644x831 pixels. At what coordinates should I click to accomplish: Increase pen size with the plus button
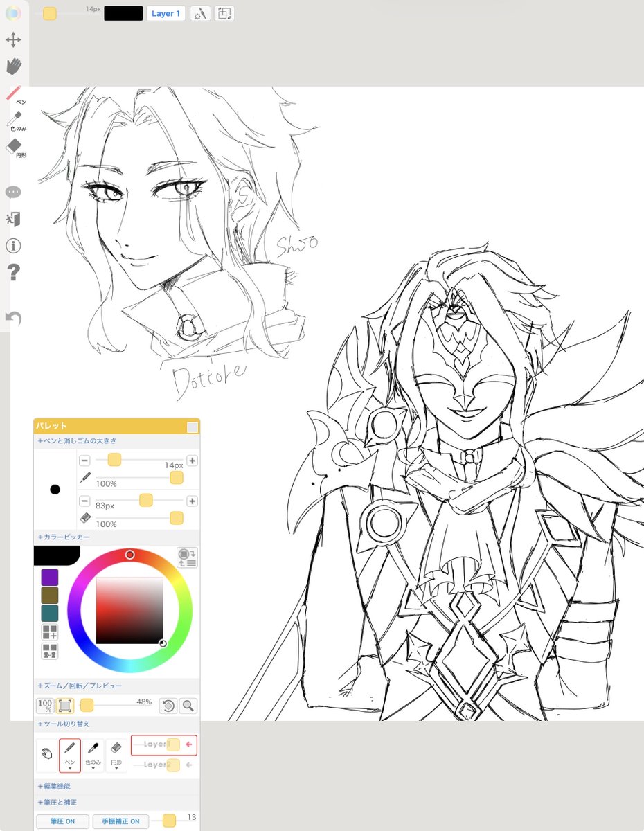[193, 461]
